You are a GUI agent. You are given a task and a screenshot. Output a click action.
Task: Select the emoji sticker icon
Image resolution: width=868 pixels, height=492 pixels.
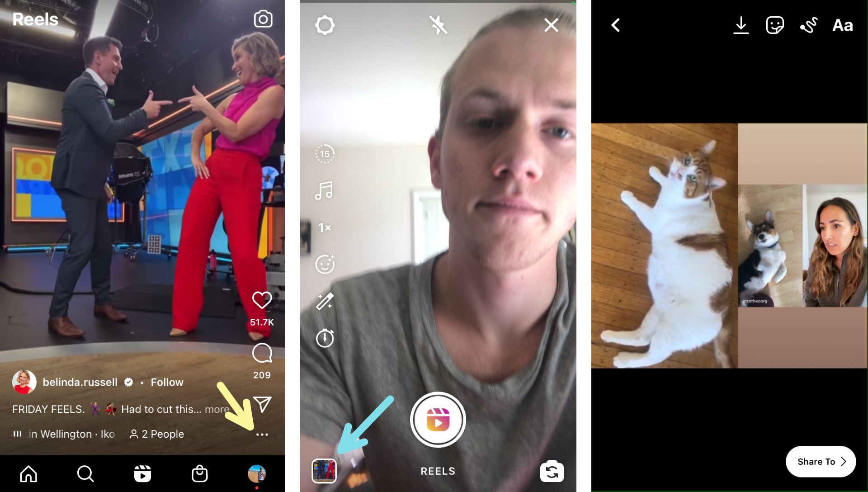click(x=775, y=24)
